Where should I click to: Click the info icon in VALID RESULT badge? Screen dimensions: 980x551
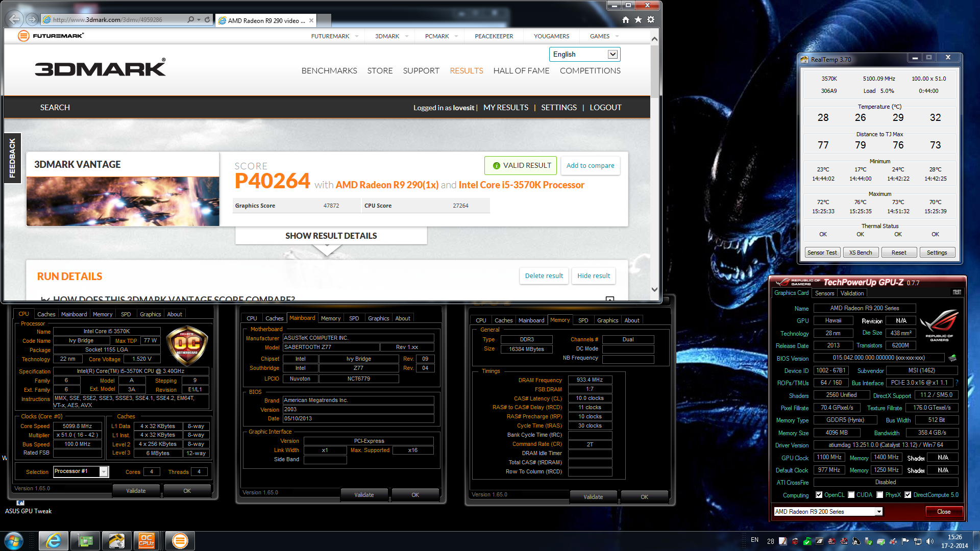click(x=496, y=165)
